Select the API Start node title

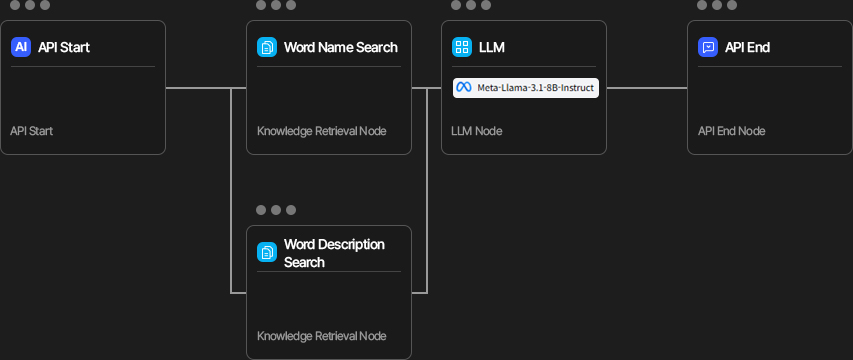click(64, 47)
